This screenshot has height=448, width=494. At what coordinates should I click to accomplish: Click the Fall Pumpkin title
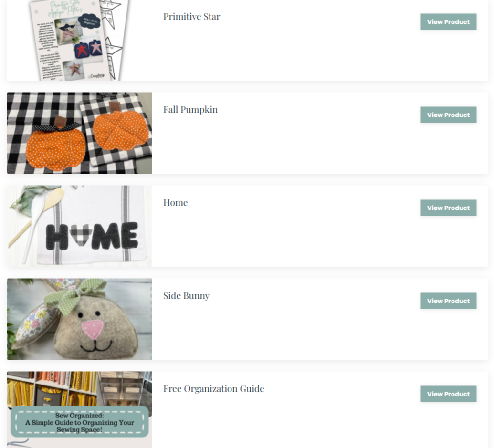(190, 110)
